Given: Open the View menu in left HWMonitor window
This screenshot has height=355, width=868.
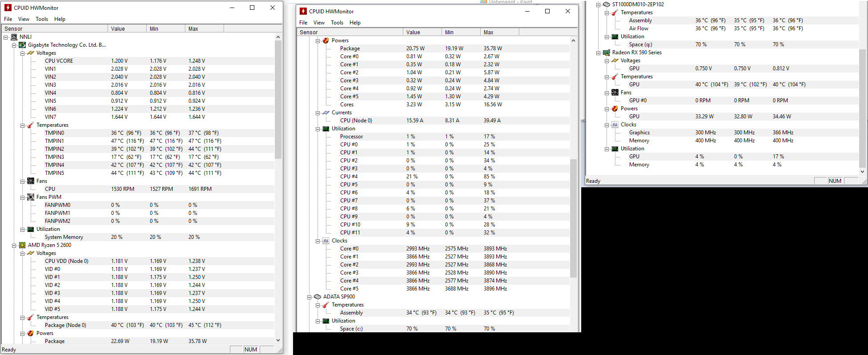Looking at the screenshot, I should 24,19.
